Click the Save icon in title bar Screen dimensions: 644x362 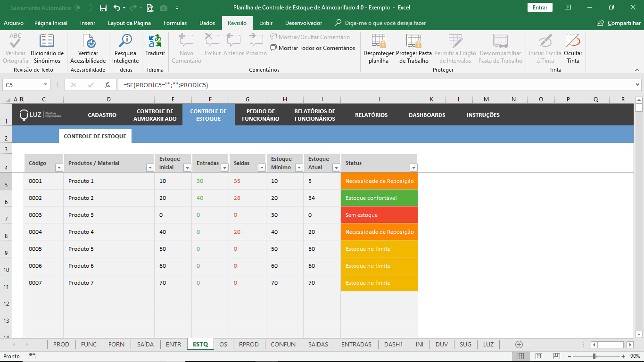click(x=103, y=8)
